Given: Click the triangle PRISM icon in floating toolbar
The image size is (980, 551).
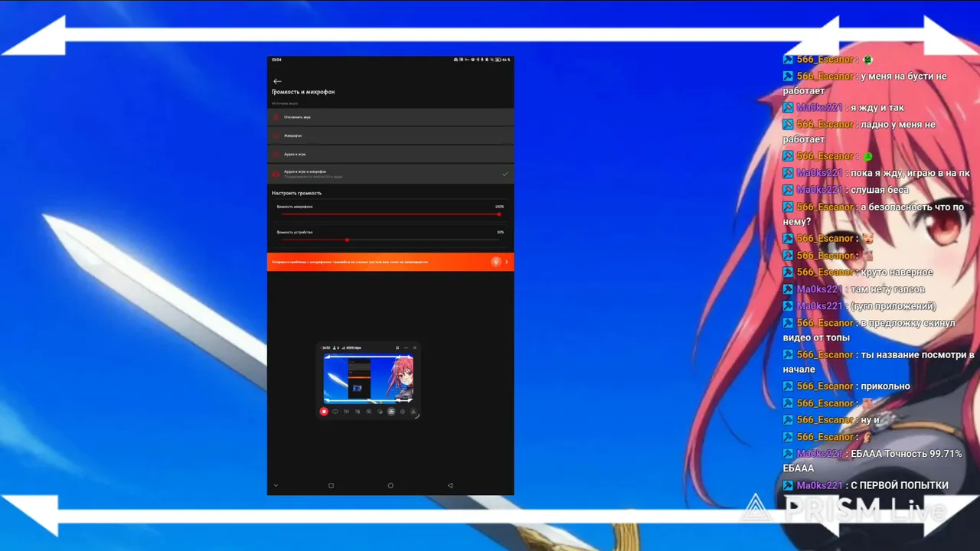Looking at the screenshot, I should (x=413, y=412).
